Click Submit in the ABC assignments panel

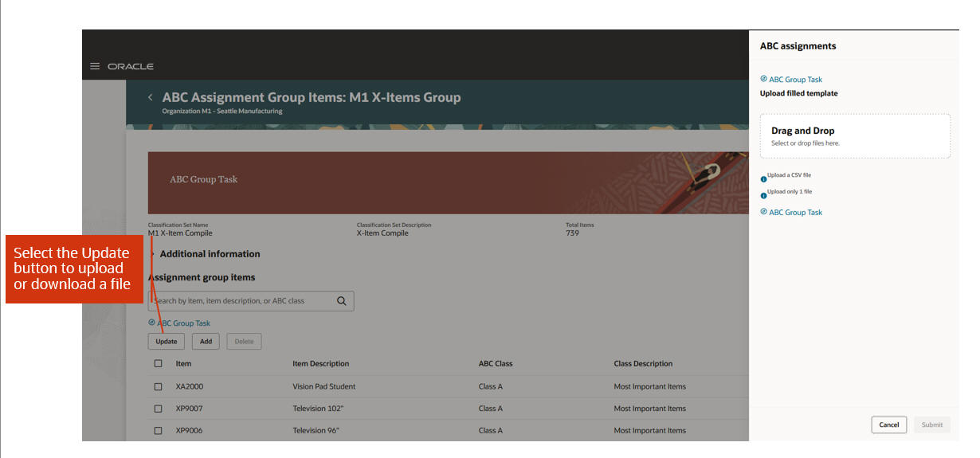pyautogui.click(x=932, y=425)
